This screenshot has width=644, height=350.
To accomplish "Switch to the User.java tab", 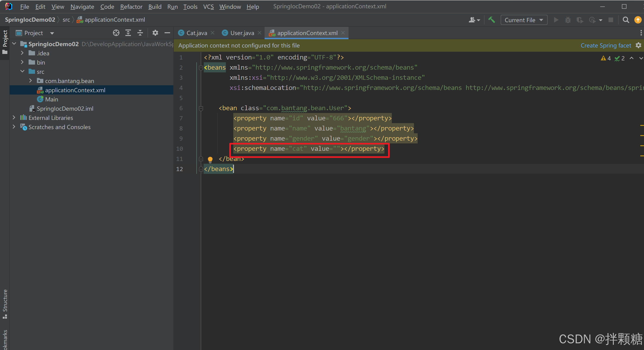I will tap(242, 33).
